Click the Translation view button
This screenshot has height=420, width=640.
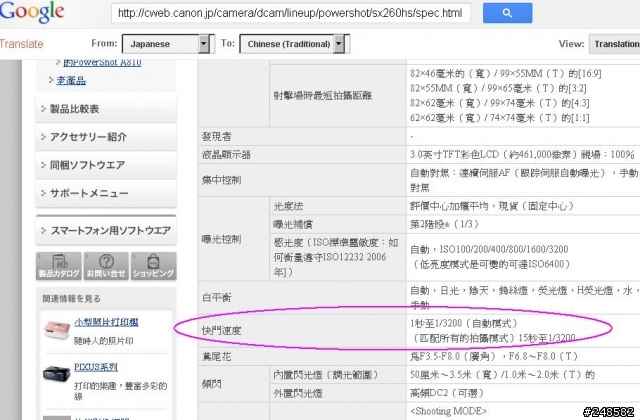(x=615, y=44)
